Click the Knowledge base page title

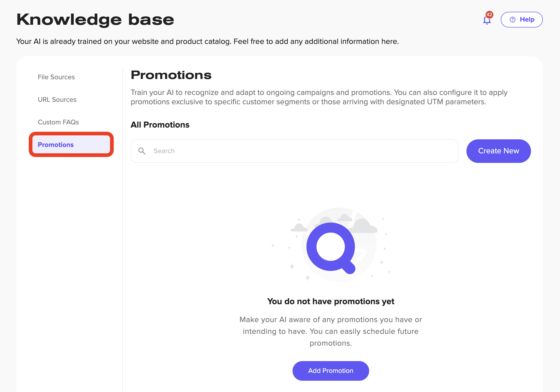click(95, 20)
